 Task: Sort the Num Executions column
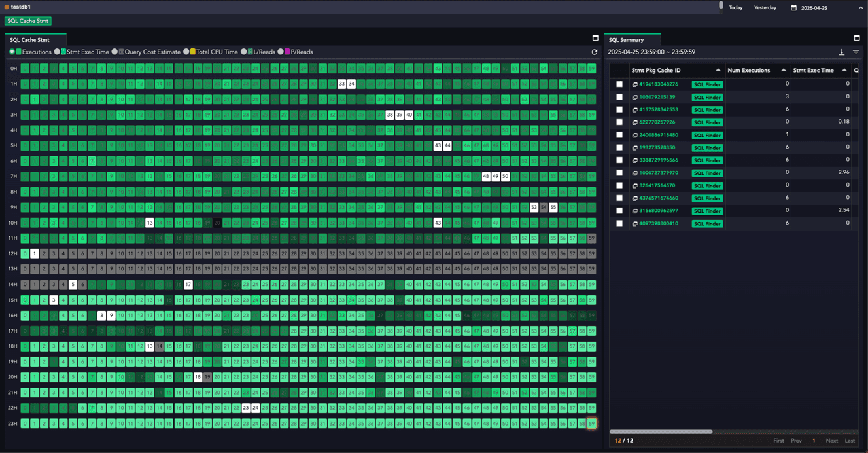784,70
